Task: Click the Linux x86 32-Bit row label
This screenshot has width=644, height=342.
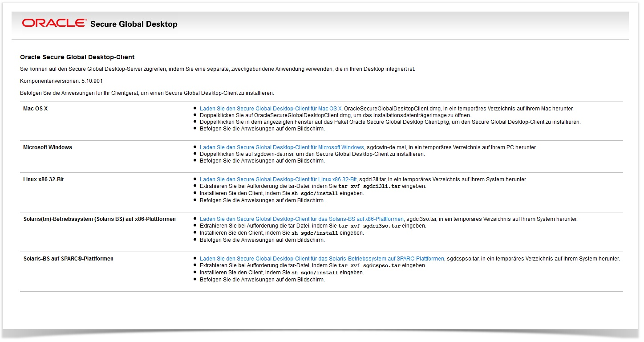Action: coord(44,179)
